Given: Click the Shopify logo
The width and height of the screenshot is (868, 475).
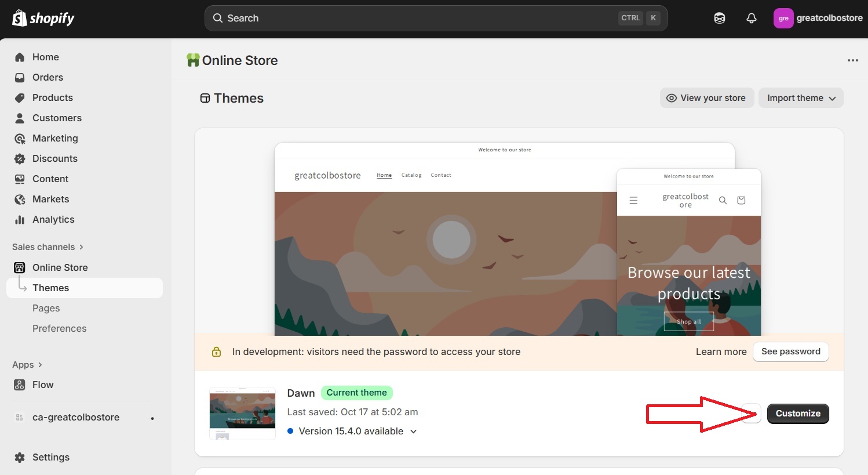Looking at the screenshot, I should 43,19.
